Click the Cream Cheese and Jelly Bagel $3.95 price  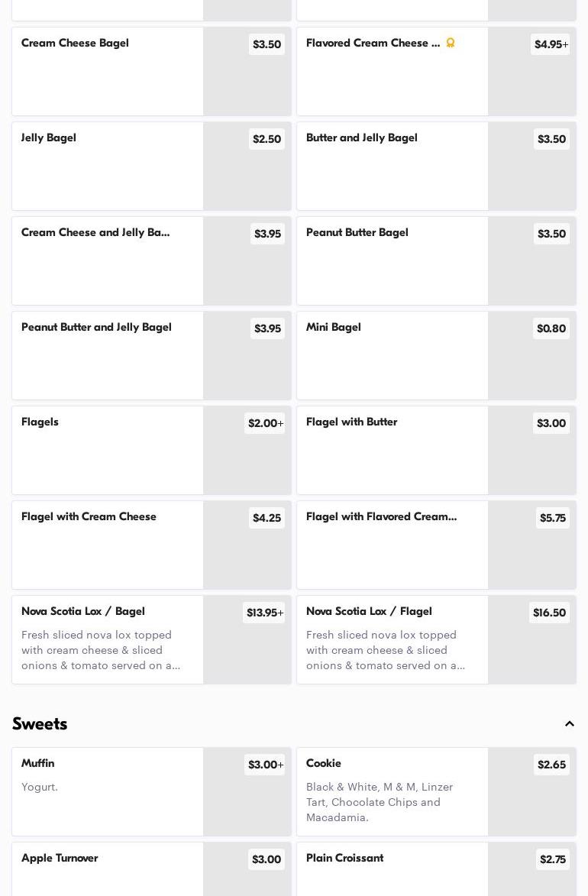(x=267, y=234)
